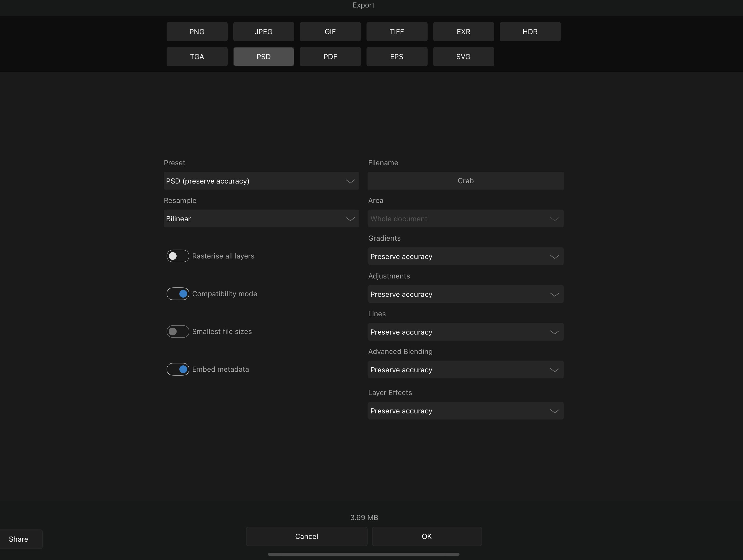Select the TGA export format
The width and height of the screenshot is (743, 560).
tap(197, 56)
